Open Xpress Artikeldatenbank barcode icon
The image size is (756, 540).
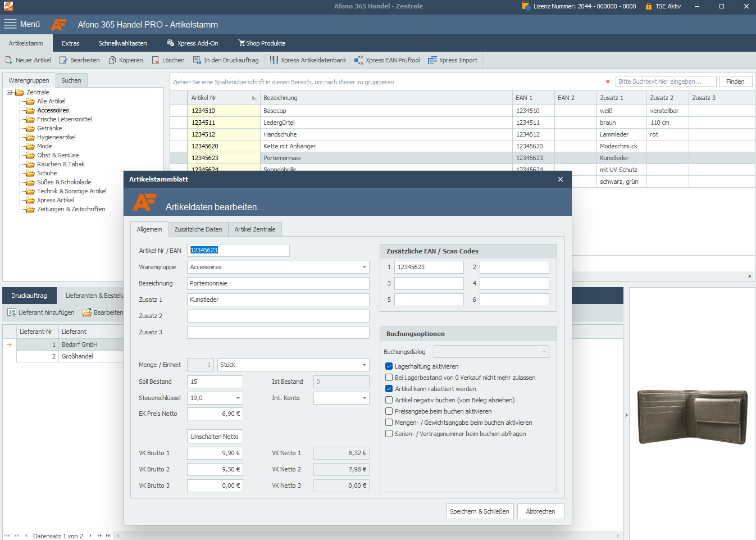tap(274, 60)
